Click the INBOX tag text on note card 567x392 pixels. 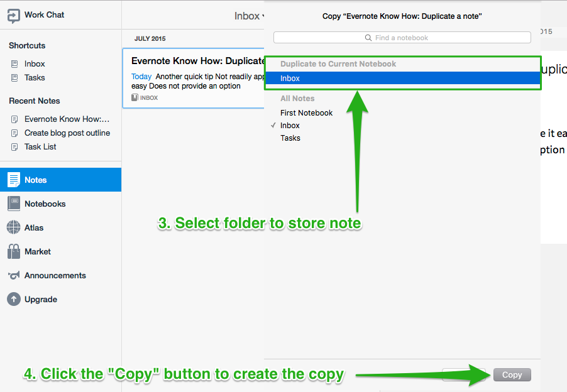[149, 98]
